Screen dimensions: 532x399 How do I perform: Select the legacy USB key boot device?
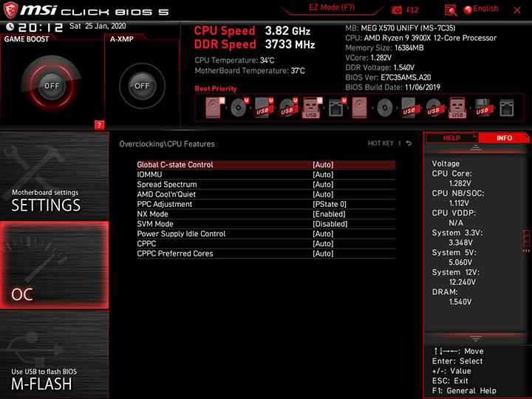pyautogui.click(x=457, y=108)
